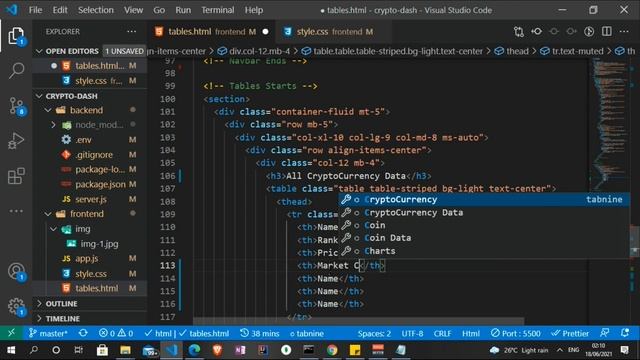Viewport: 640px width, 360px height.
Task: Show hidden system tray icons chevron
Action: tap(560, 350)
